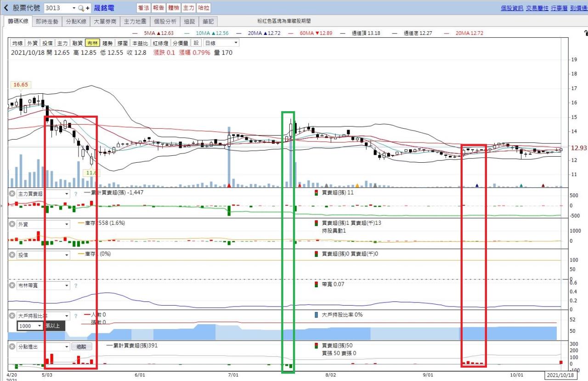Switch to the 個股分析 tab
Image resolution: width=588 pixels, height=381 pixels.
165,21
